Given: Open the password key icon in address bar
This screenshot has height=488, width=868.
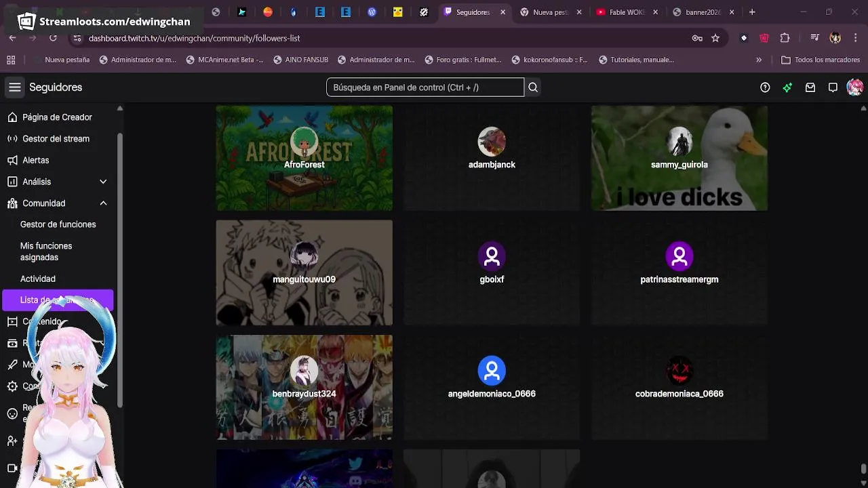Looking at the screenshot, I should coord(697,38).
